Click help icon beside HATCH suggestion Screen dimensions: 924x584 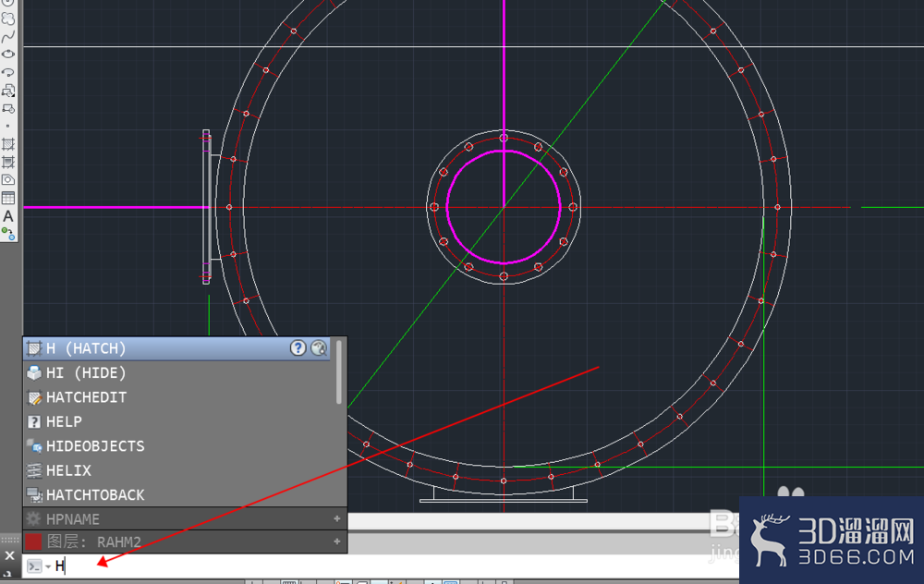coord(298,348)
